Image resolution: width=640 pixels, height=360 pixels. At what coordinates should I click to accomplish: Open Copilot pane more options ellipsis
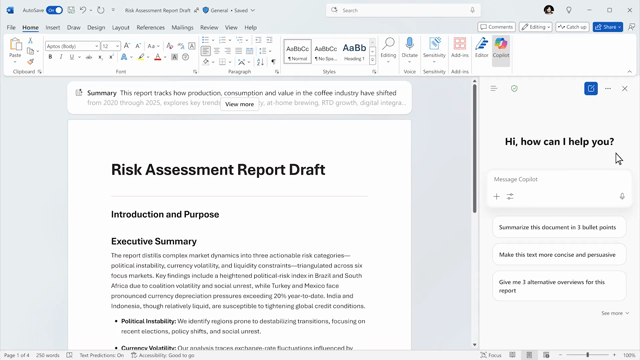coord(608,89)
